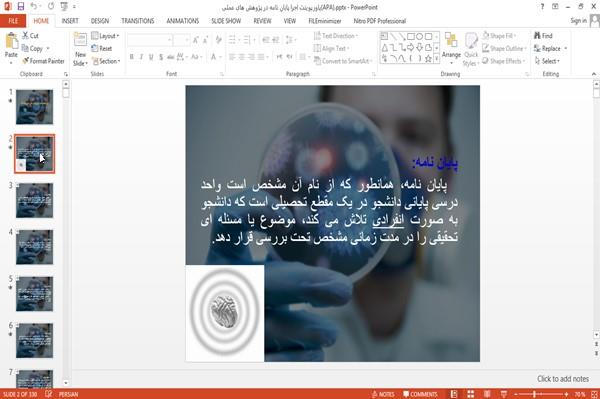
Task: Open the FILE tab
Action: (x=13, y=21)
